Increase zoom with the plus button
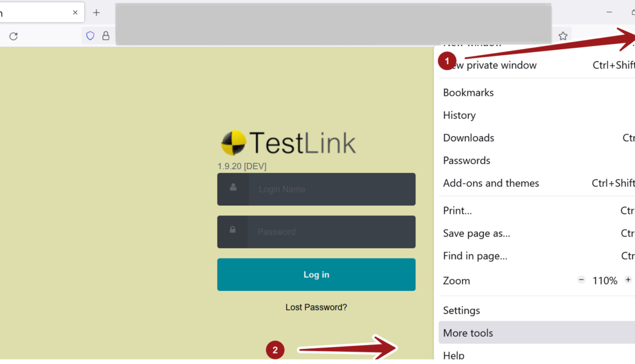 tap(628, 280)
